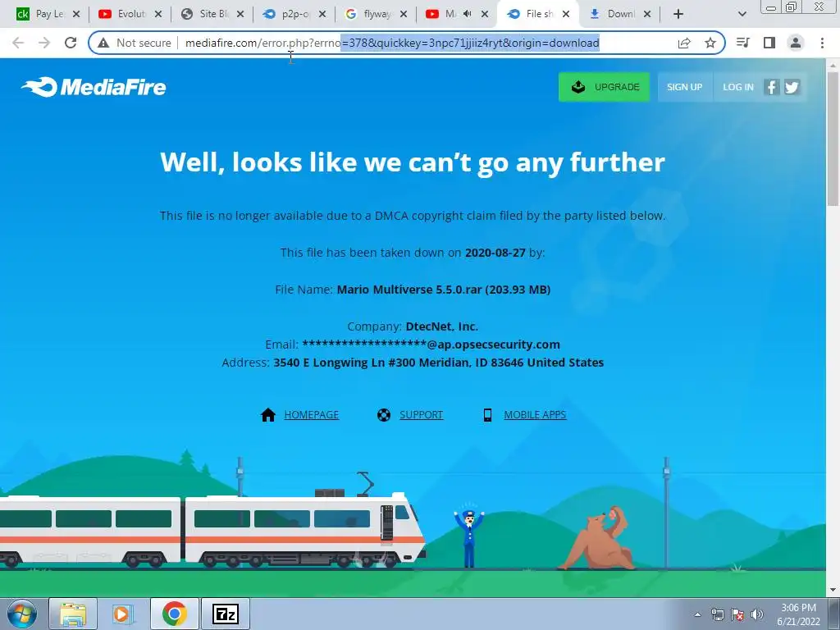Click the Facebook login icon
This screenshot has width=840, height=630.
(x=771, y=87)
